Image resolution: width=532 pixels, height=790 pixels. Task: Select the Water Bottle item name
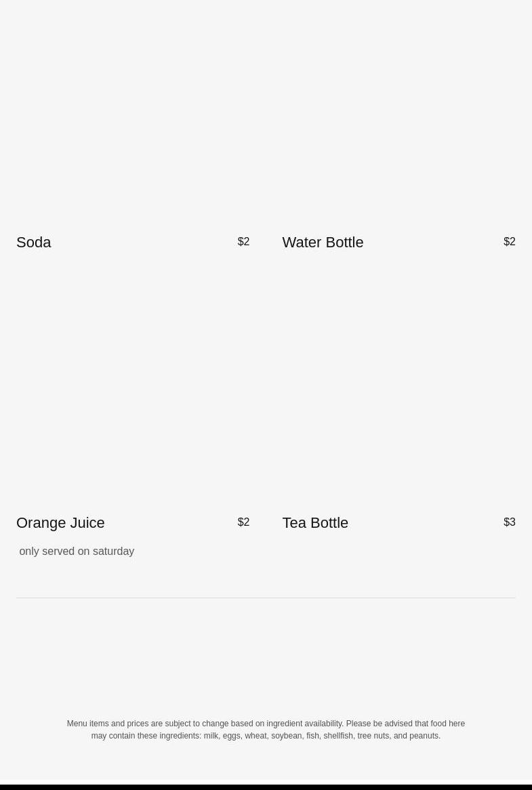click(x=323, y=243)
